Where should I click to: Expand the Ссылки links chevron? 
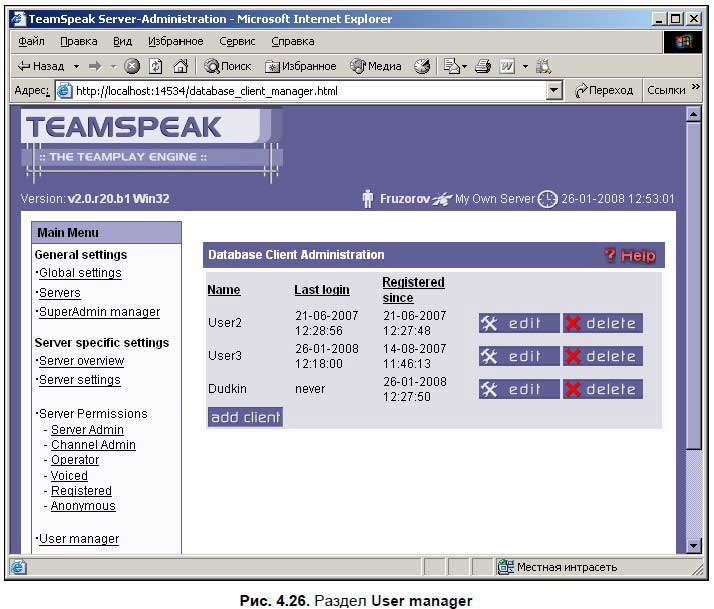coord(696,90)
